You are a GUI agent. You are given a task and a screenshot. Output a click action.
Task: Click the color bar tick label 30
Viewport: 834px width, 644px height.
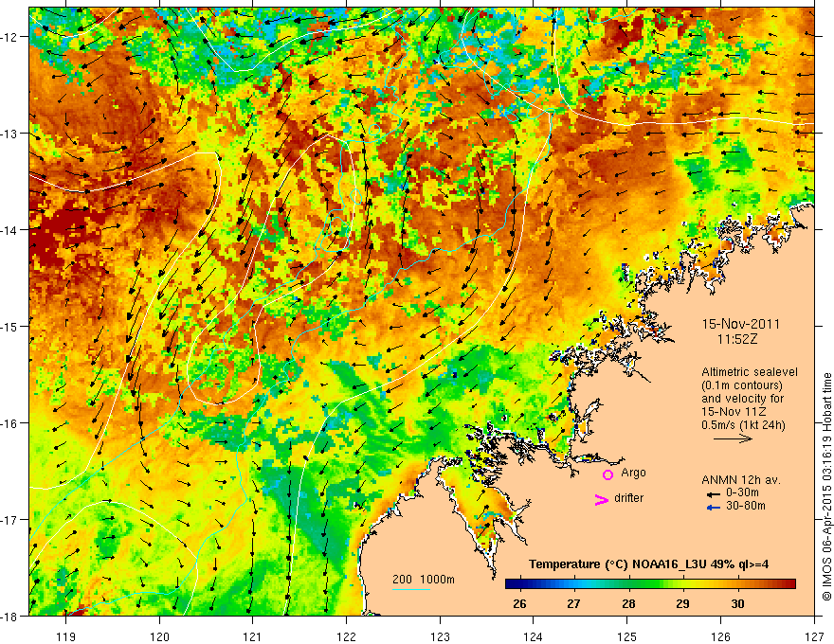(x=737, y=603)
